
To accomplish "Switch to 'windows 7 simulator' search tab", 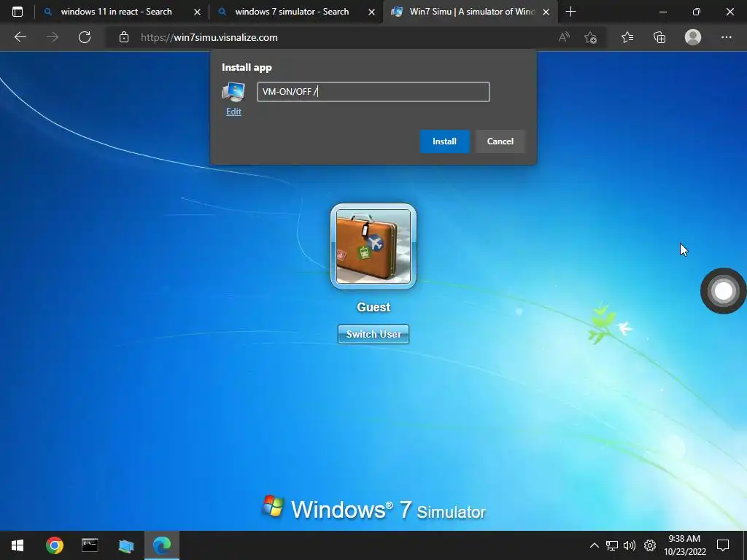I will (x=292, y=12).
